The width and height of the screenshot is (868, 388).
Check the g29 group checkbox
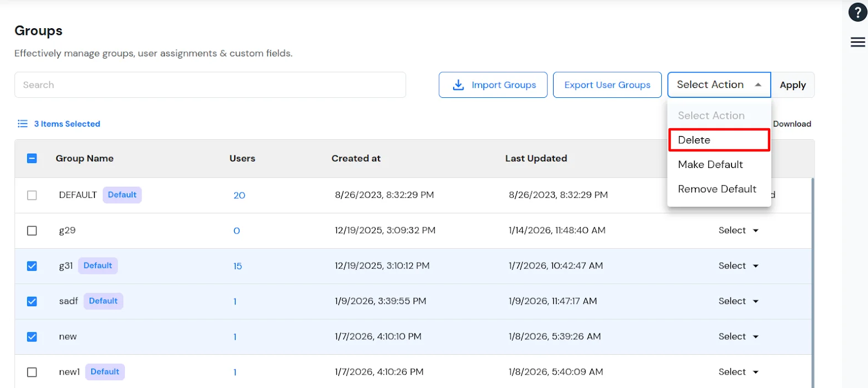(32, 230)
